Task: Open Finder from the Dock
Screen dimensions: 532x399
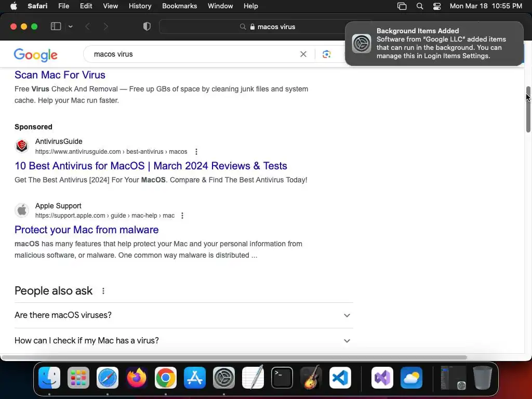Action: 49,378
